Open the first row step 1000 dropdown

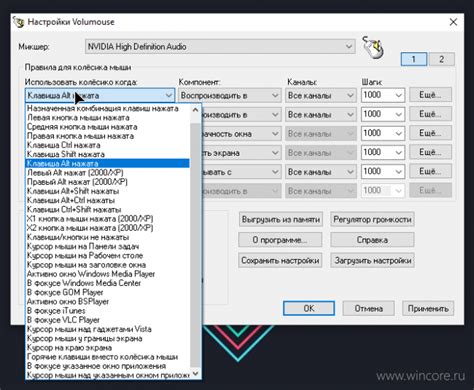(383, 95)
